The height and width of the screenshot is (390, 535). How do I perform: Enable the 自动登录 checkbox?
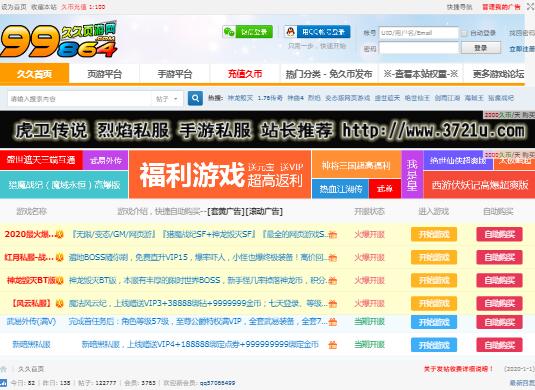(464, 33)
